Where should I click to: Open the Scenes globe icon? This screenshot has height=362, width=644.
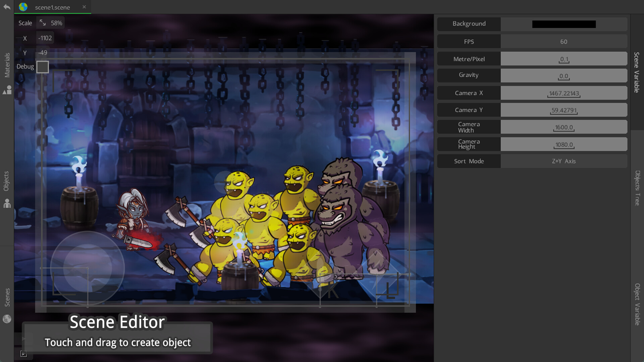[7, 319]
